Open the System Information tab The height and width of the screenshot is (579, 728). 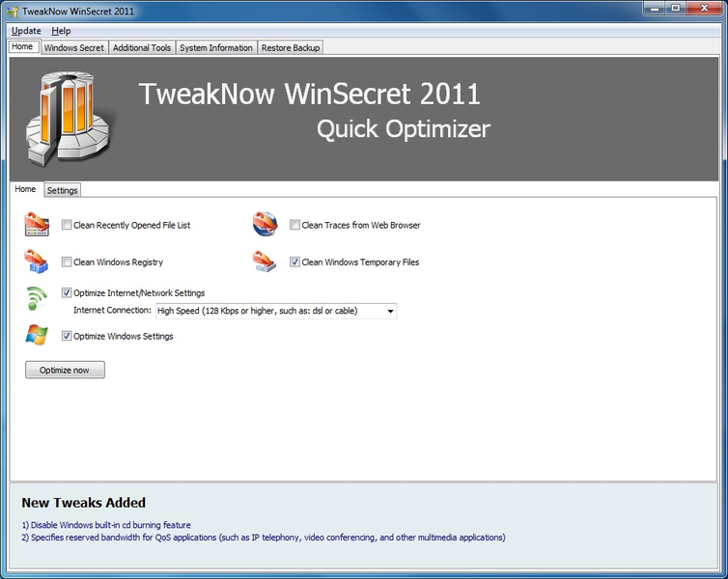pos(216,47)
